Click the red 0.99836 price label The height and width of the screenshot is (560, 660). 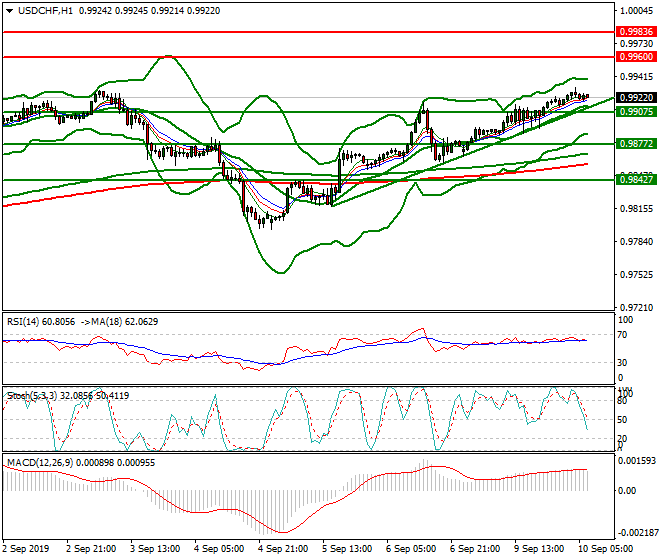636,32
